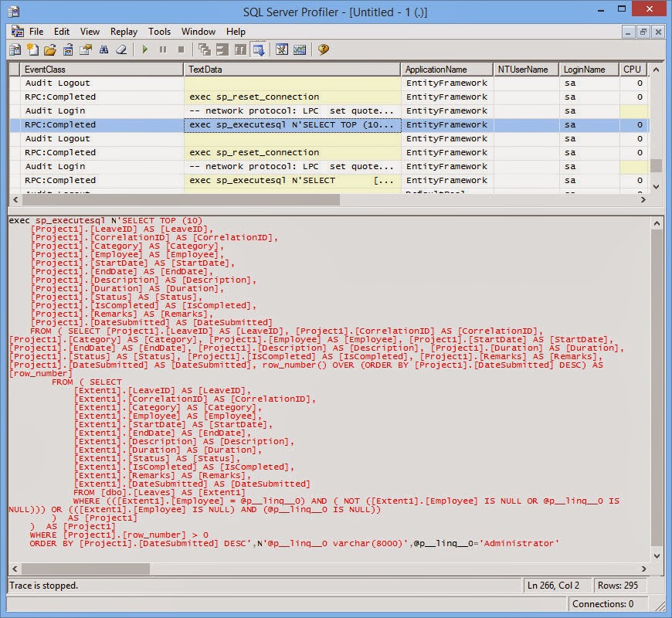Click the selected RPC:Completed event cell
This screenshot has width=672, height=618.
[x=101, y=124]
